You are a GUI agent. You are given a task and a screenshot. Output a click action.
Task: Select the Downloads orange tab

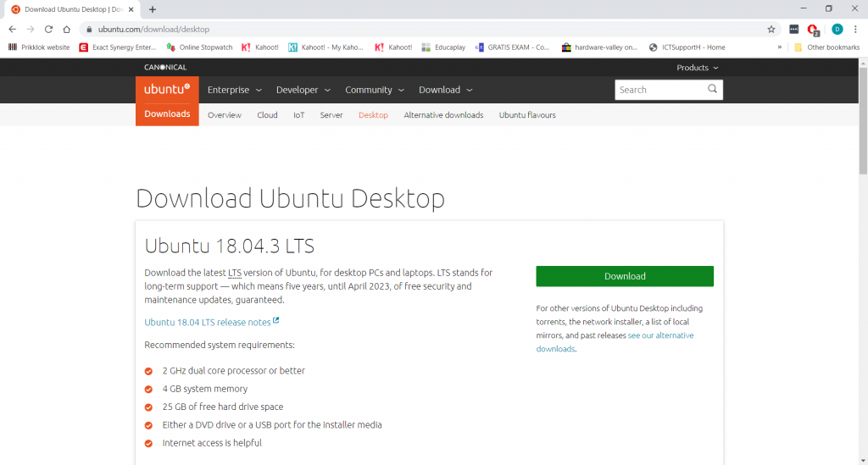[167, 113]
